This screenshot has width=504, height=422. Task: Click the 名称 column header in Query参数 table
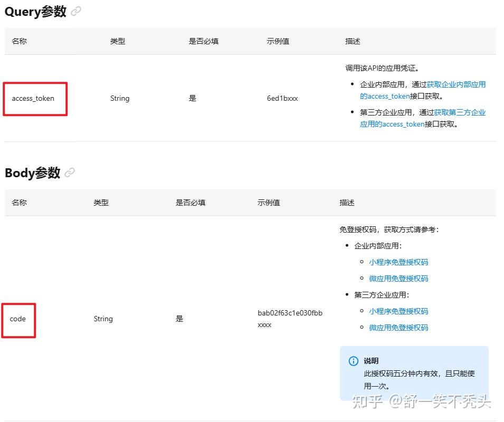point(19,41)
